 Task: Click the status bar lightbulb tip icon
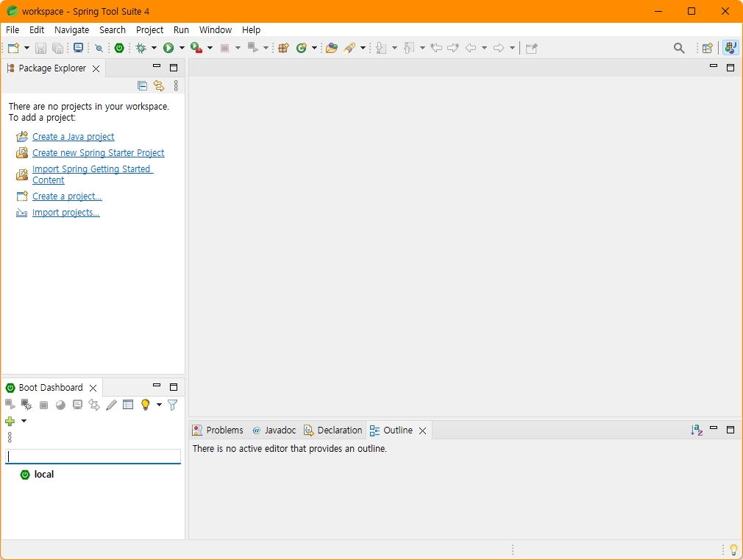pyautogui.click(x=733, y=550)
